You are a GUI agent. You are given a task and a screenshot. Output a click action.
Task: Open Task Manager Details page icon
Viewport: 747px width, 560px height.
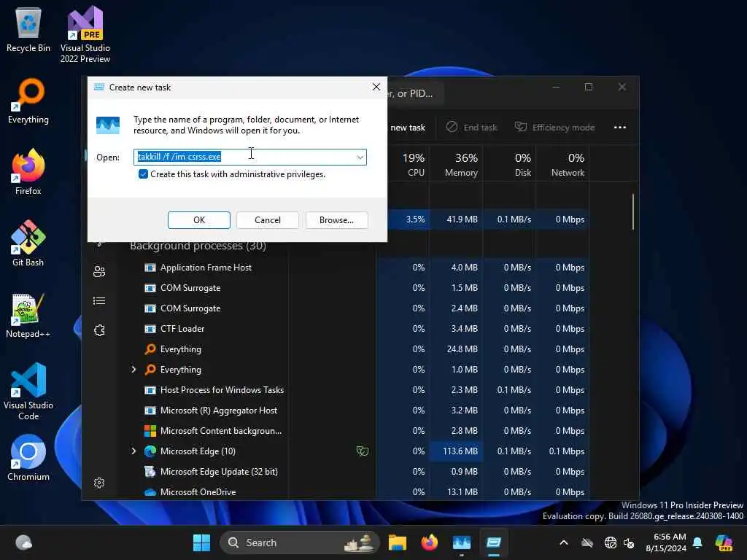click(99, 301)
